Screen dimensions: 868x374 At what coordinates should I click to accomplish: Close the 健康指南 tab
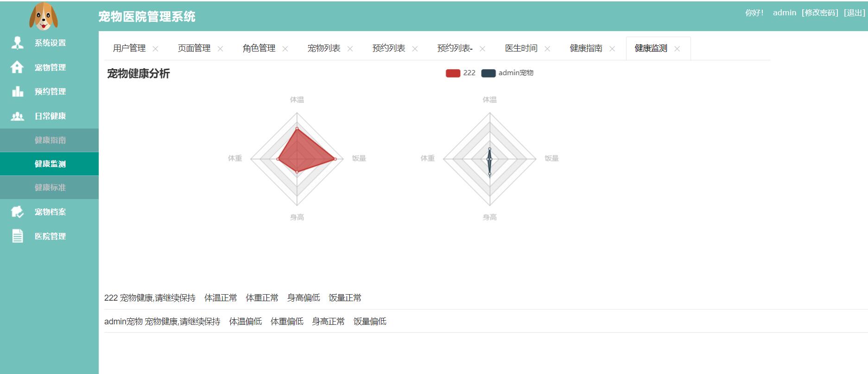click(x=612, y=49)
